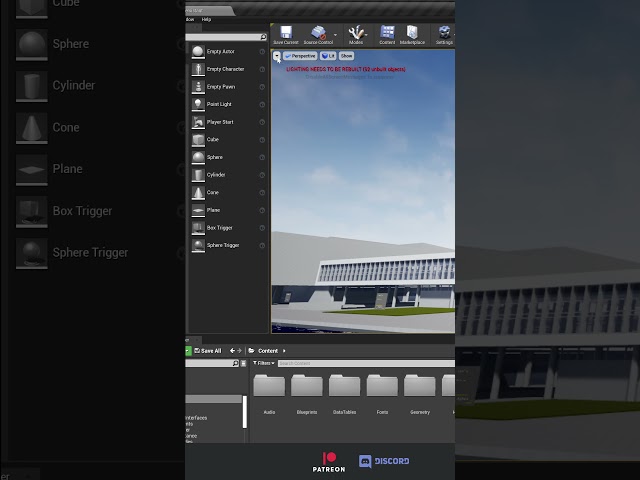Select the 'nterfaces' folder in the tree
This screenshot has height=480, width=640.
[x=196, y=418]
